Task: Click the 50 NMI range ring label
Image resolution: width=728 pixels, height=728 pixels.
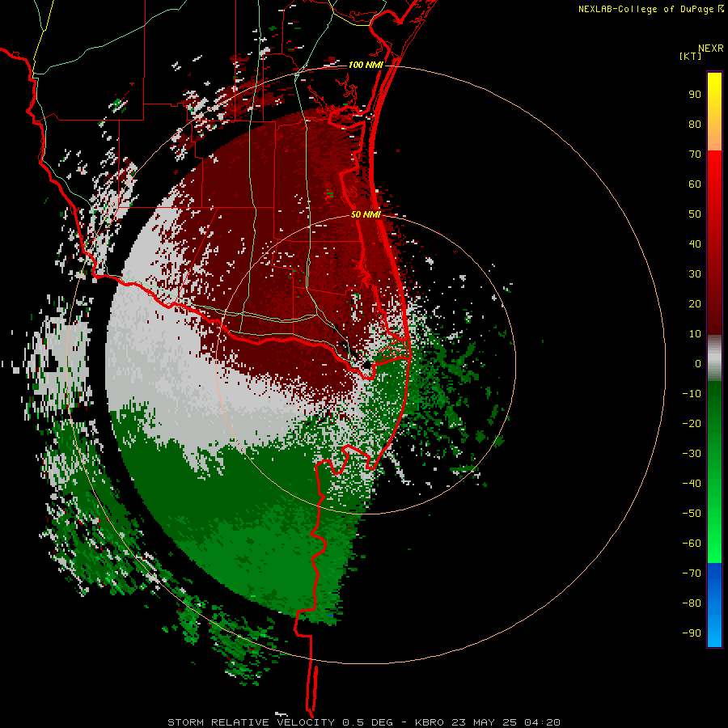Action: pos(366,214)
